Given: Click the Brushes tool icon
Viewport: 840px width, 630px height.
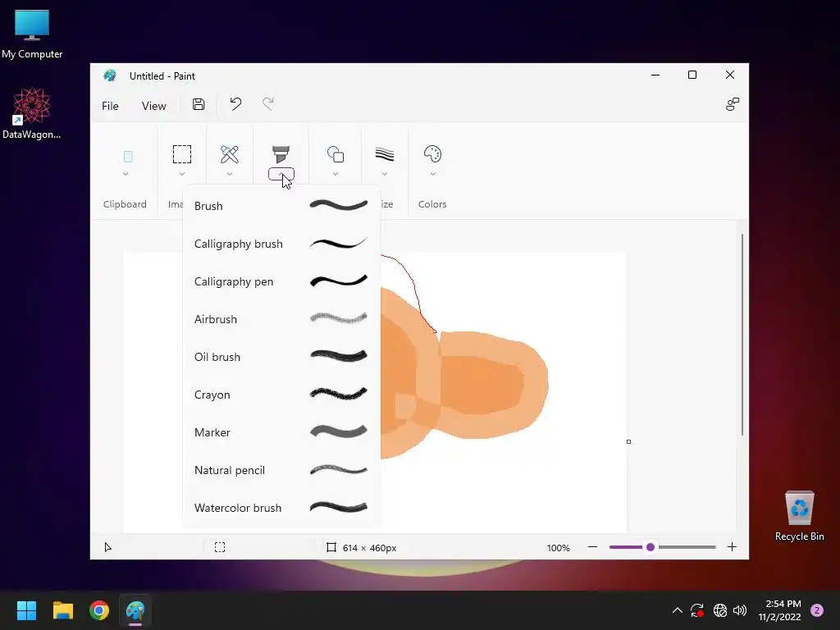Looking at the screenshot, I should (x=281, y=154).
